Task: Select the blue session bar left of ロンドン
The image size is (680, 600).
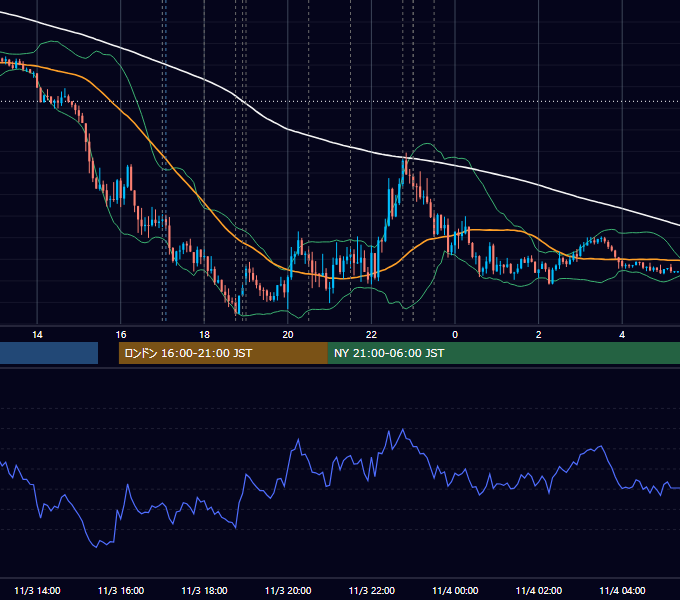Action: 49,353
